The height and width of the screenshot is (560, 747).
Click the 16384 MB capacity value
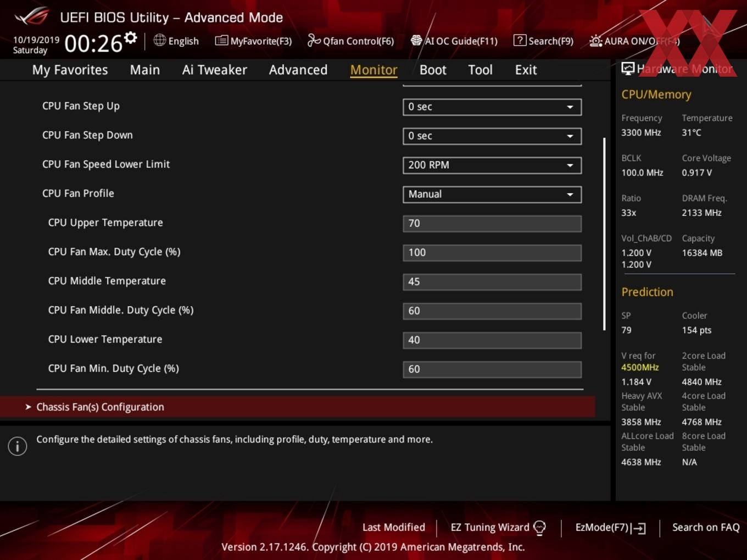[702, 253]
